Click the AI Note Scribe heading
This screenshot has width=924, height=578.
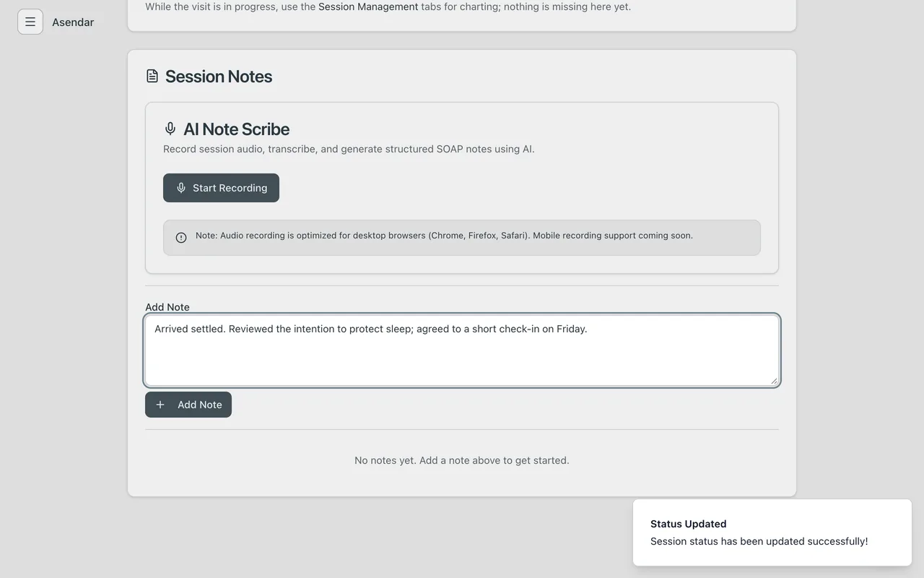tap(236, 129)
